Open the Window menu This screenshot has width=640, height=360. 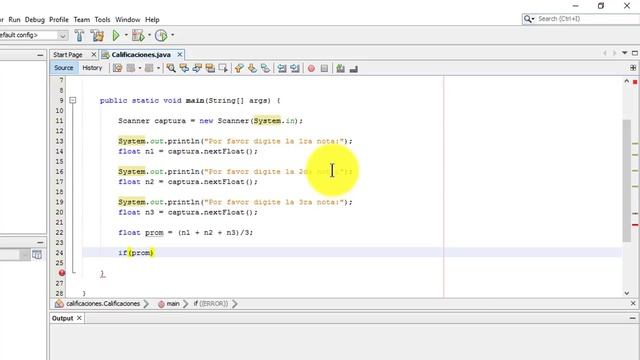click(x=128, y=20)
